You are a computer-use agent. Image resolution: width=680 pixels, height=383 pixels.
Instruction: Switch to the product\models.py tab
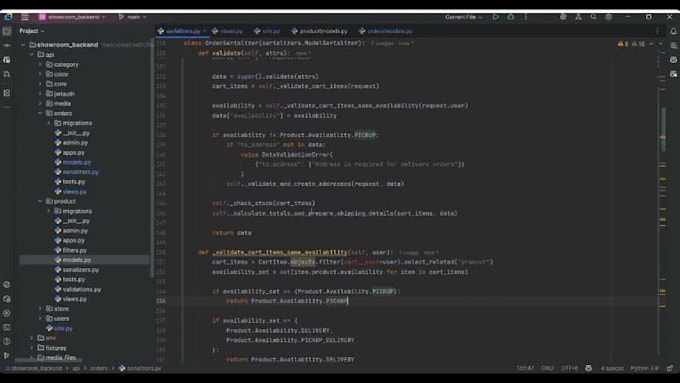click(320, 31)
